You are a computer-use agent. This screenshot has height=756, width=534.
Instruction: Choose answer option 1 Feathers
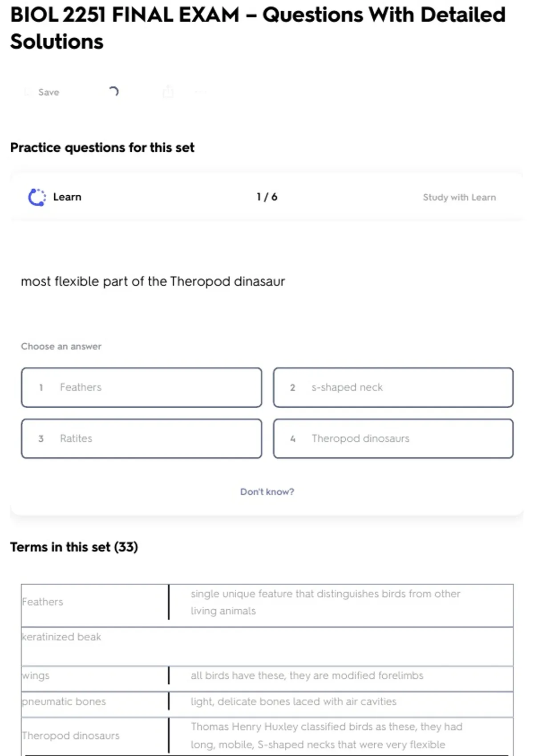(x=142, y=387)
